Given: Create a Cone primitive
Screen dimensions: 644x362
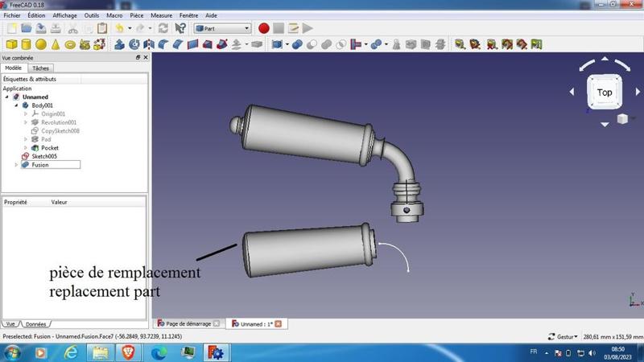Looking at the screenshot, I should coord(56,44).
